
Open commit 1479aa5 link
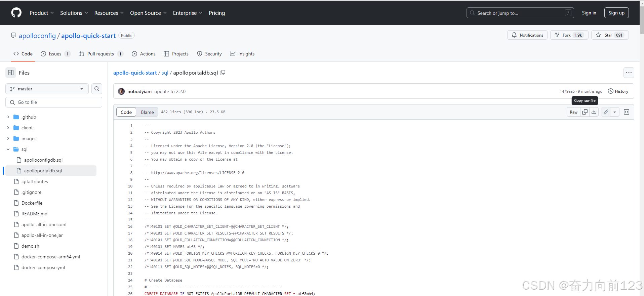tap(567, 91)
